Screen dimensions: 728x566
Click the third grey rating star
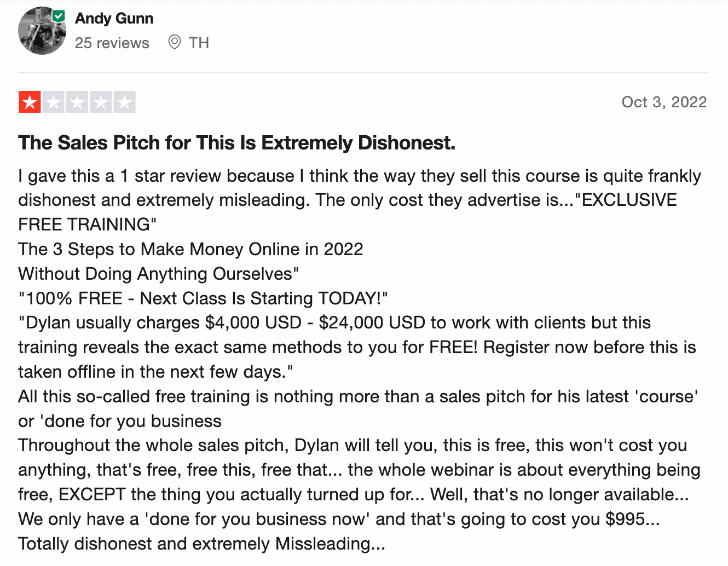[77, 102]
